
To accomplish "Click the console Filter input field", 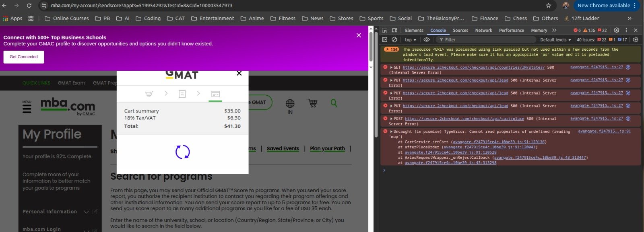I will coord(487,40).
